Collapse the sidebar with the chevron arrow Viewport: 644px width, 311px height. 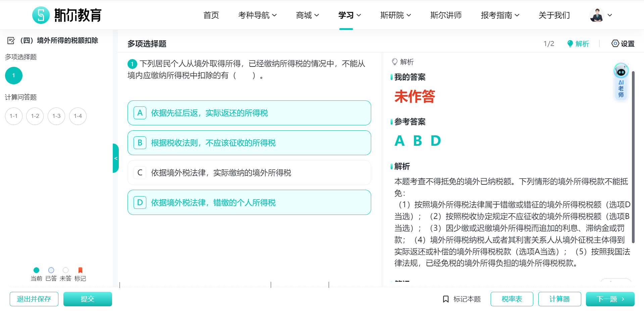click(115, 158)
